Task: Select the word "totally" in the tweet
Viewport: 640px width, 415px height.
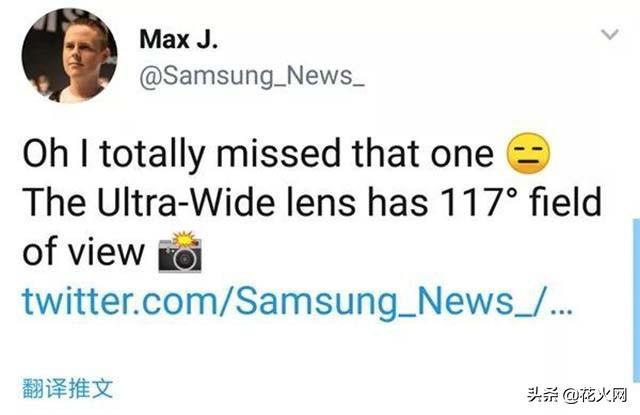Action: click(x=152, y=154)
